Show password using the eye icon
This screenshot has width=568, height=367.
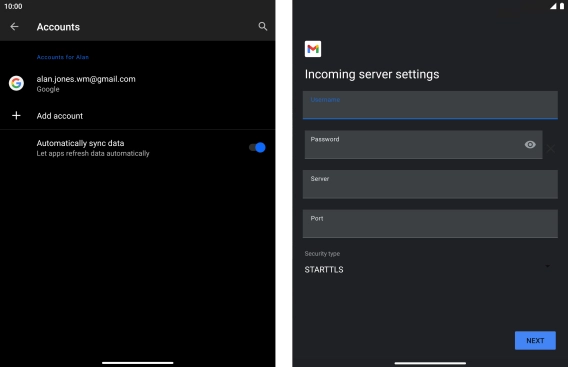[x=530, y=145]
